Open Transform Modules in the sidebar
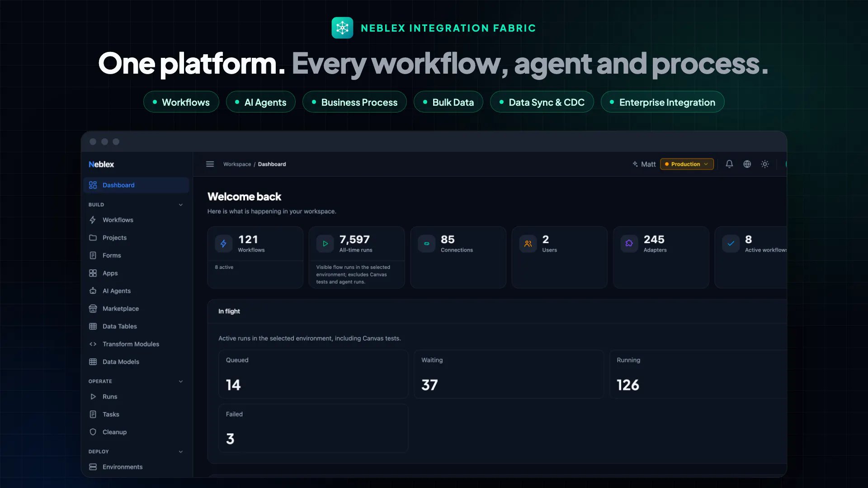The height and width of the screenshot is (488, 868). click(x=136, y=344)
